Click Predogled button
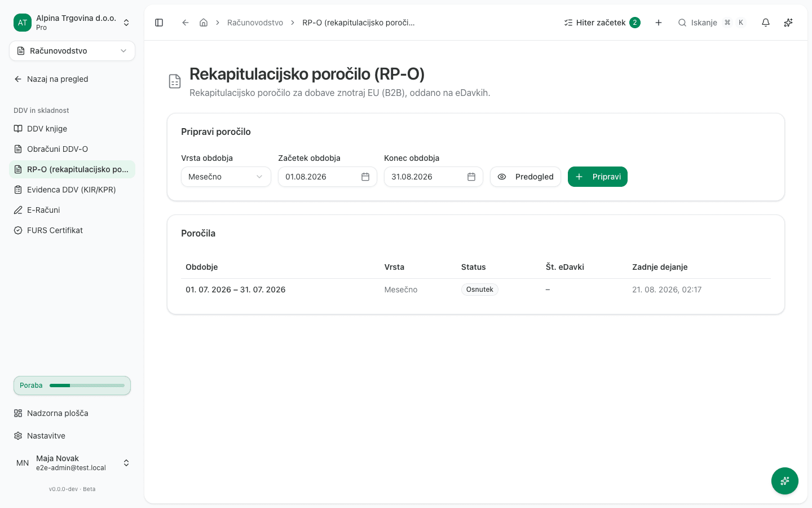 point(526,177)
